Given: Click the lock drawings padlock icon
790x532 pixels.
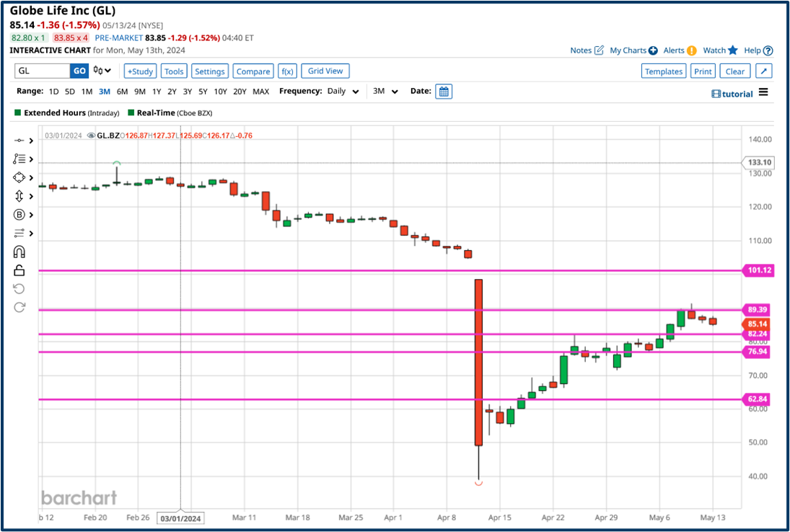Looking at the screenshot, I should (x=19, y=270).
